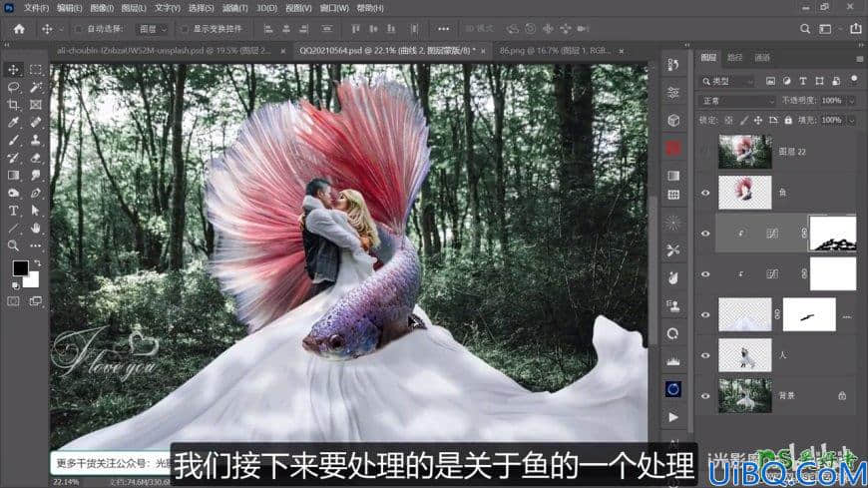Open the 滤镜(T) menu
Viewport: 868px width, 488px height.
tap(234, 8)
